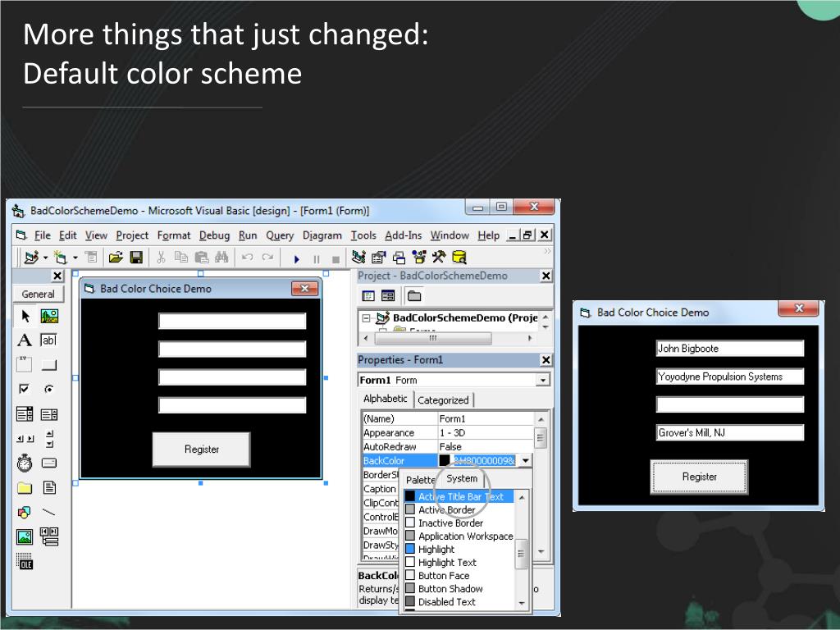
Task: Select the OptionButton control tool
Action: 49,389
